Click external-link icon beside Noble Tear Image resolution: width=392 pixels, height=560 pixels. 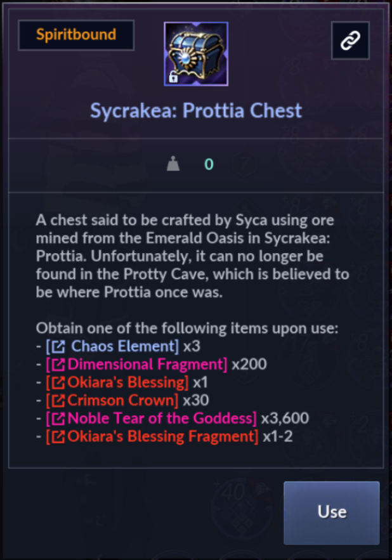[58, 419]
